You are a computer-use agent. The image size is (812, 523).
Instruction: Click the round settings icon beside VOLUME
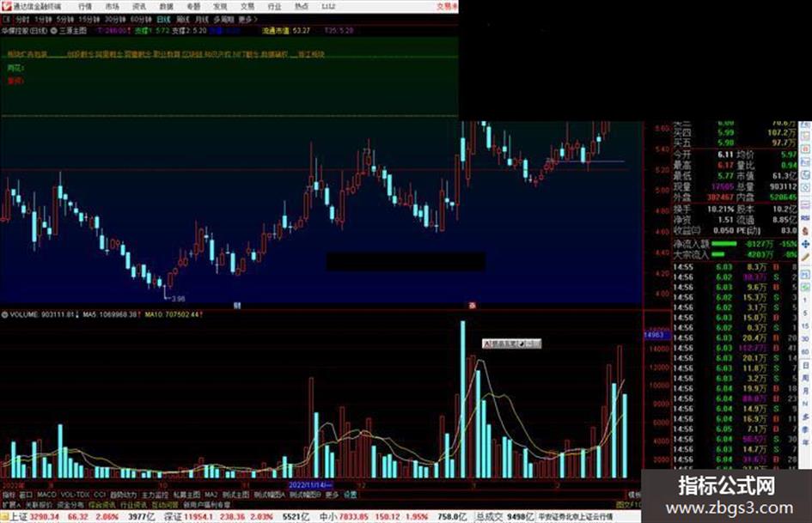(4, 314)
